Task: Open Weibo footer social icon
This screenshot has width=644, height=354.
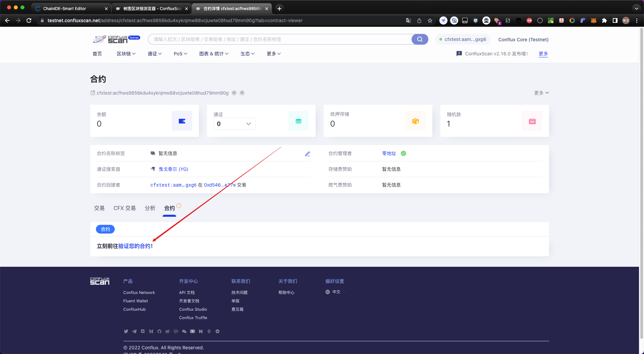Action: coord(167,331)
